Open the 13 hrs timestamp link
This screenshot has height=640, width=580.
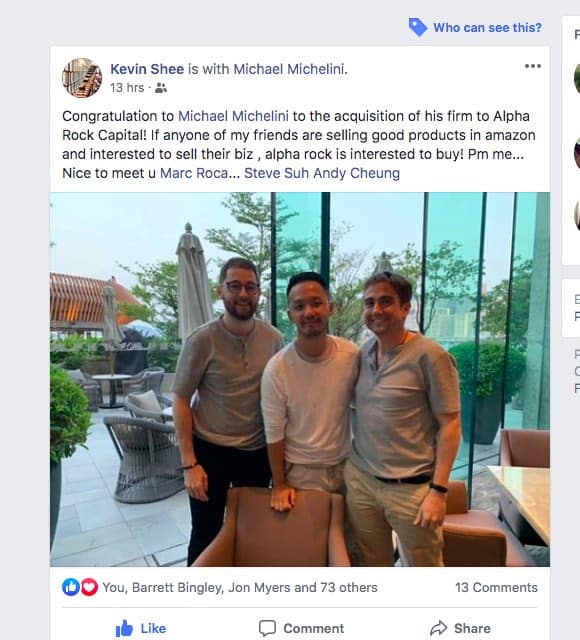point(127,88)
